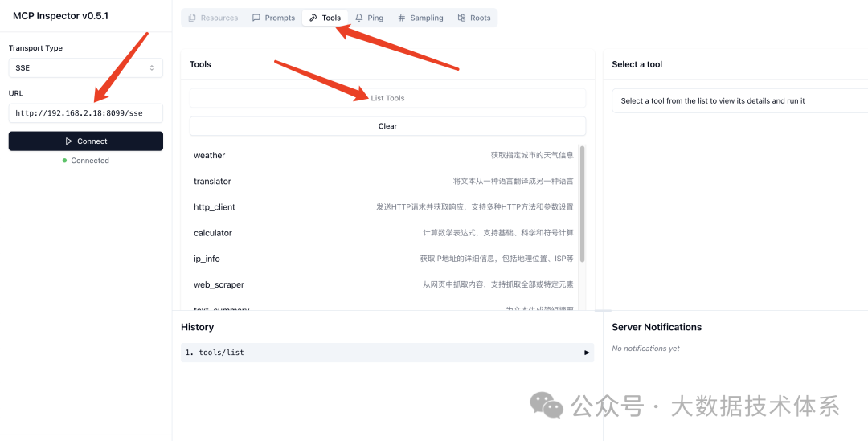Click the Connect button

click(86, 141)
